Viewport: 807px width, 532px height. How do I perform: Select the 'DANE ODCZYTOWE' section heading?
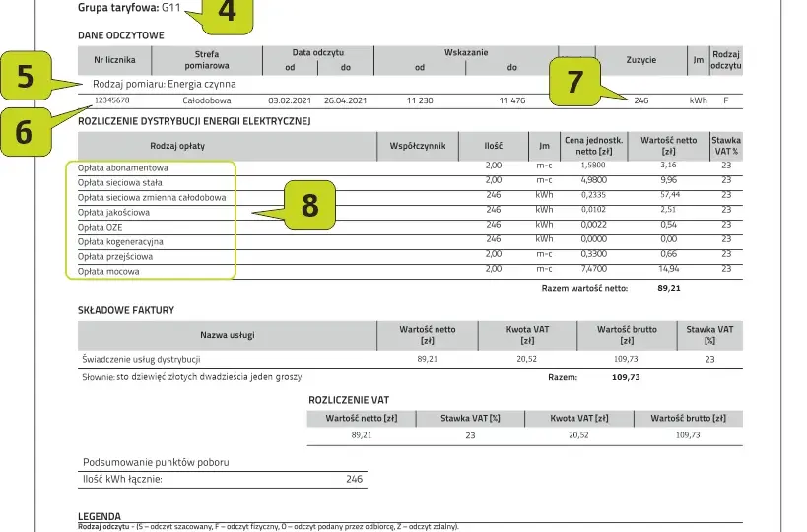point(121,35)
